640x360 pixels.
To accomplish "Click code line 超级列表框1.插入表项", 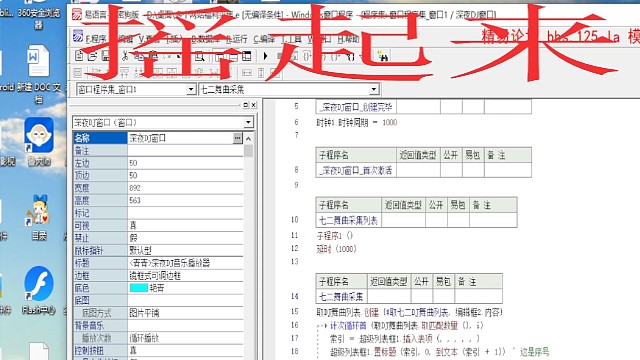I will [404, 338].
